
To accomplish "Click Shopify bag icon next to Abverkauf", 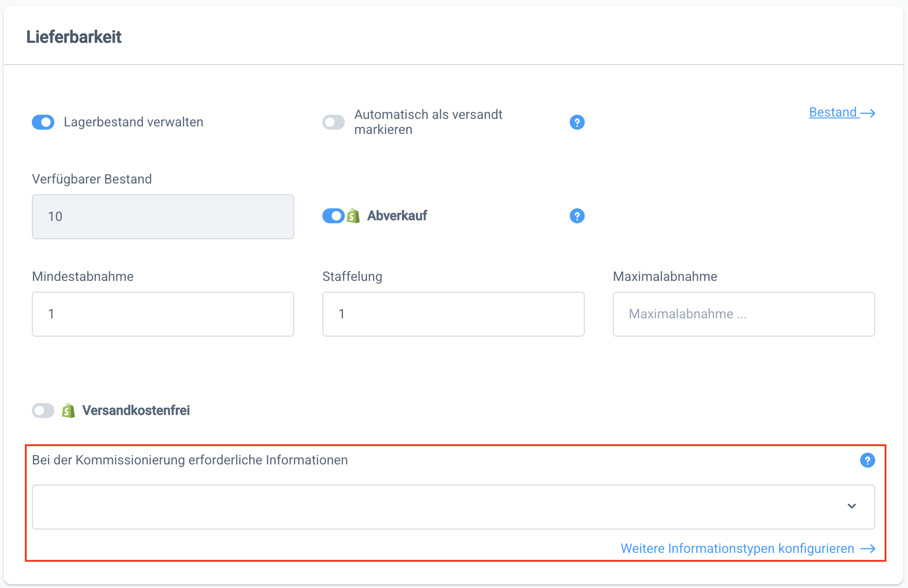I will coord(354,216).
